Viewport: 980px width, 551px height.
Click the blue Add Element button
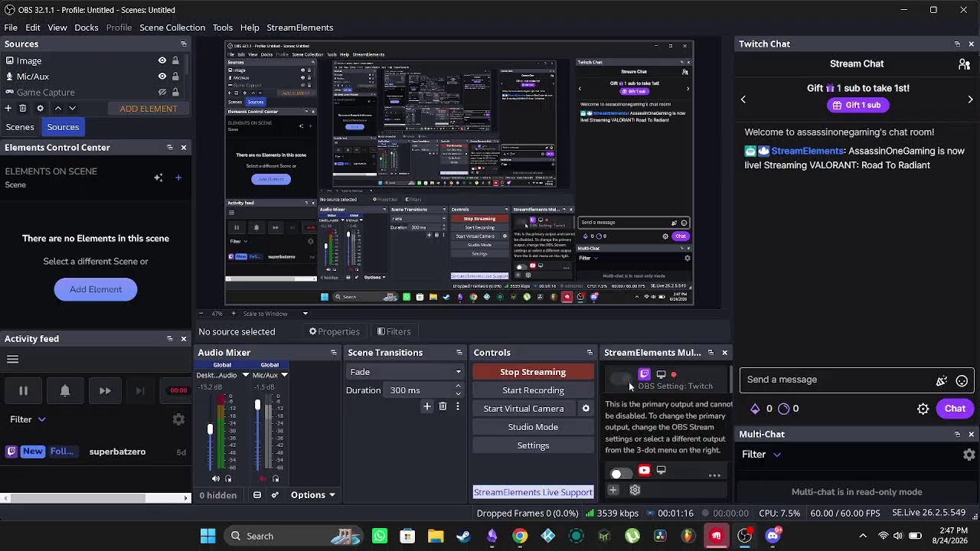tap(96, 289)
